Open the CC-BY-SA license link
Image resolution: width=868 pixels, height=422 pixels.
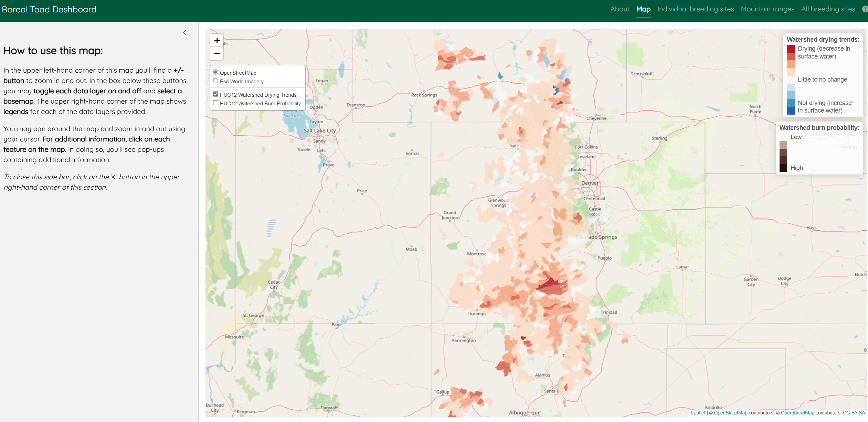(x=854, y=413)
